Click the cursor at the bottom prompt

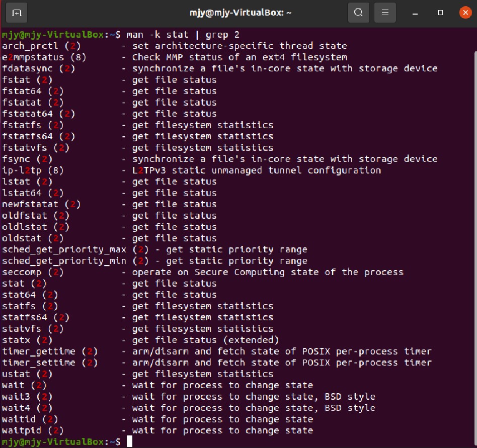click(129, 441)
